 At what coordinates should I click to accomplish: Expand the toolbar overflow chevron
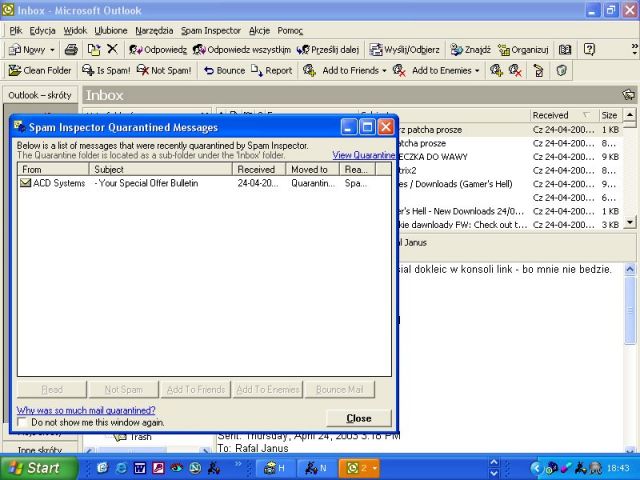pyautogui.click(x=634, y=49)
